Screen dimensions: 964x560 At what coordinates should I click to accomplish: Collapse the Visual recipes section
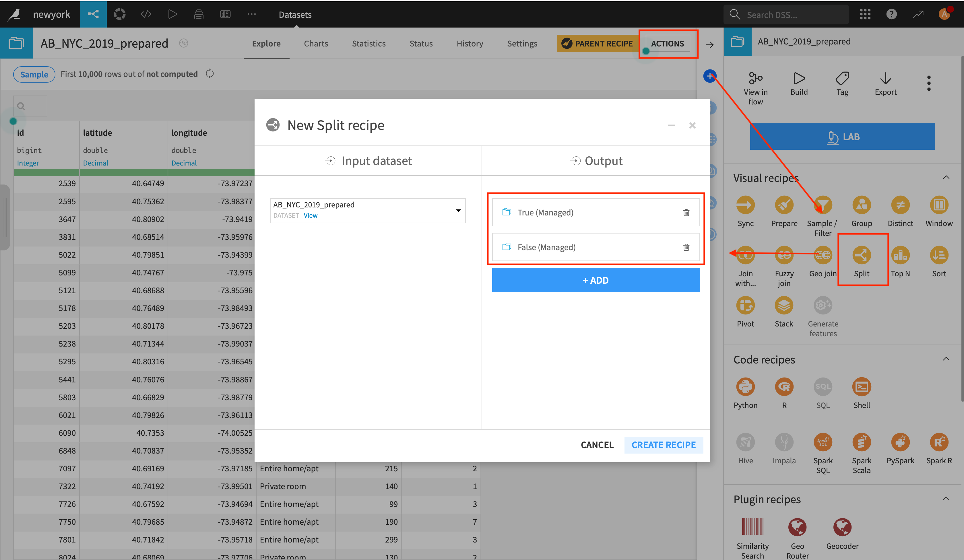(946, 178)
